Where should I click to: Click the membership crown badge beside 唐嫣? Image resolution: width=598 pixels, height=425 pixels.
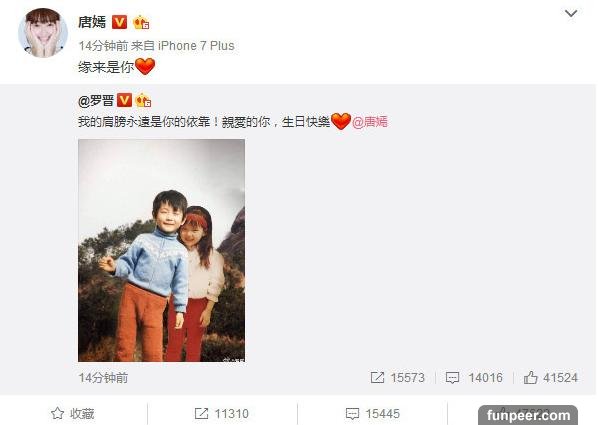[141, 23]
